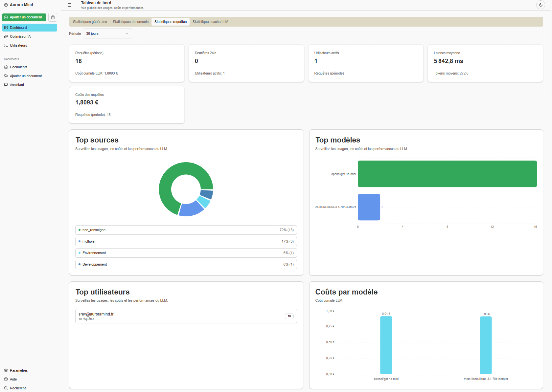Open the Utilisateurs page
Screen dimensions: 552x392
point(18,45)
